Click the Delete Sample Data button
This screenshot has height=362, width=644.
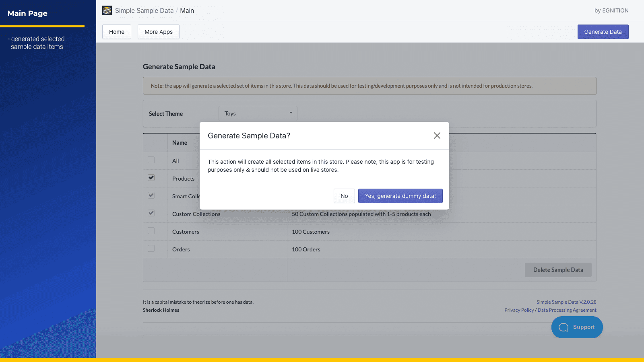[558, 269]
